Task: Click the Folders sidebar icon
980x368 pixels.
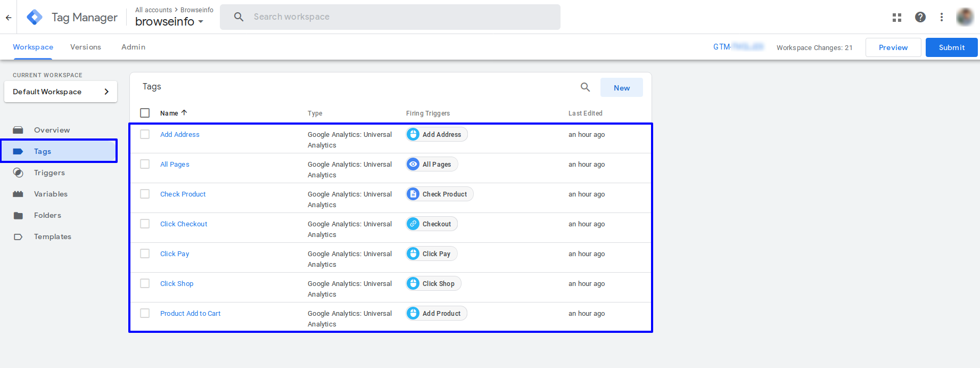Action: 18,215
